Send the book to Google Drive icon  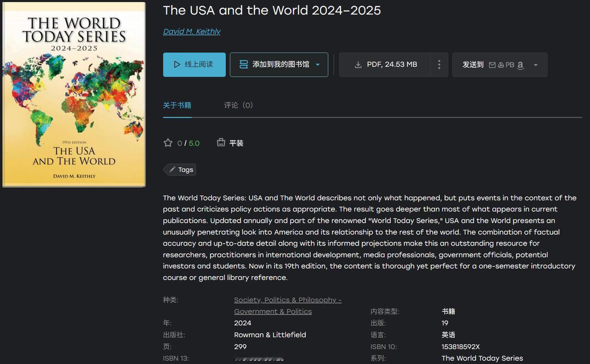pyautogui.click(x=501, y=65)
